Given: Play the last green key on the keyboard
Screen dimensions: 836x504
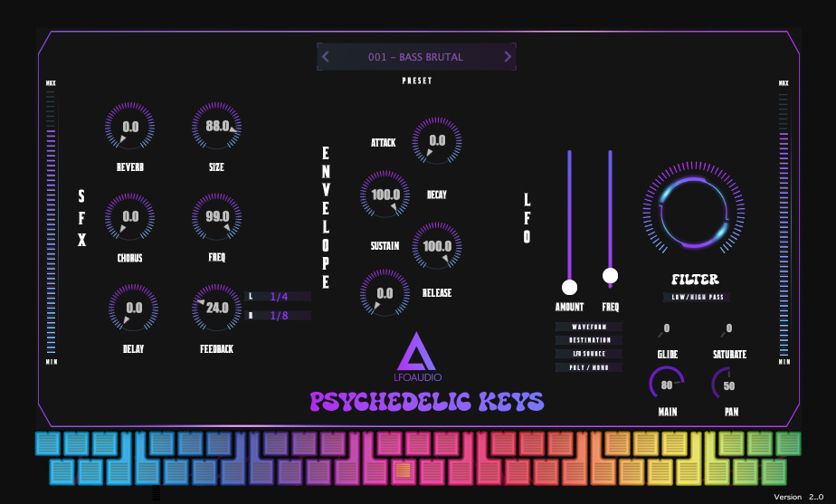Looking at the screenshot, I should 788,443.
